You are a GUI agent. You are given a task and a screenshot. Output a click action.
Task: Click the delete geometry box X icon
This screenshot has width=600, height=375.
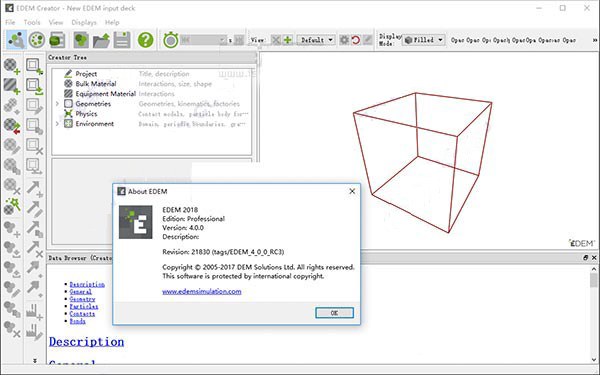34,146
